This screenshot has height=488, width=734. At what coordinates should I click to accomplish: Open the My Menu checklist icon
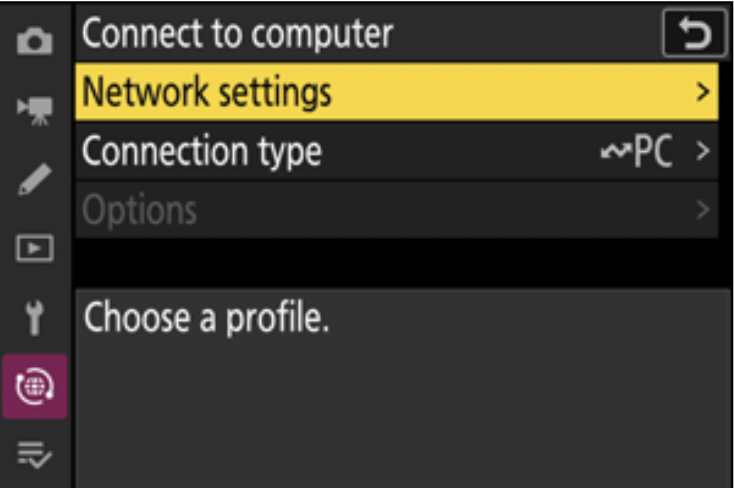pyautogui.click(x=35, y=455)
